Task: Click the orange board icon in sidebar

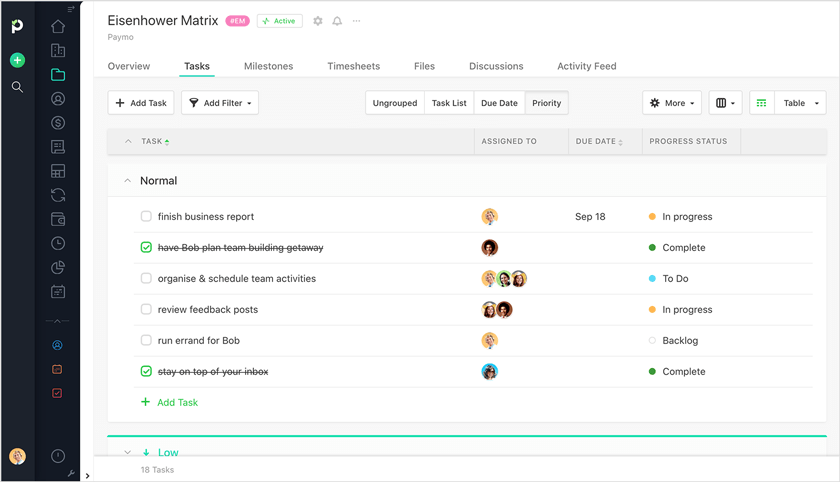Action: click(x=57, y=369)
